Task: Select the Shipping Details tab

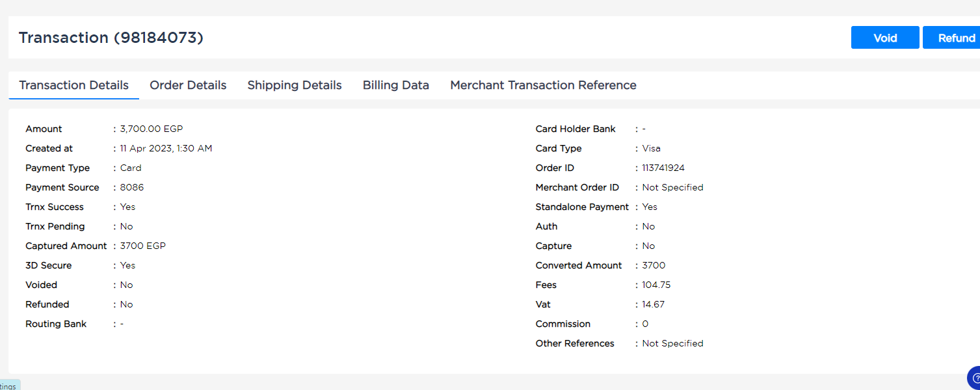Action: pyautogui.click(x=295, y=85)
